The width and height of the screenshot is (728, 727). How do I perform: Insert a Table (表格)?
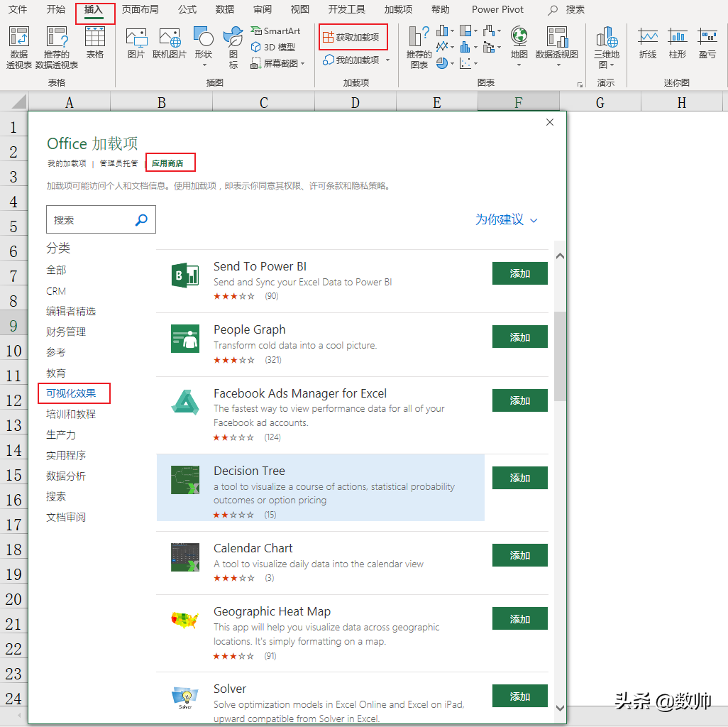pos(94,43)
